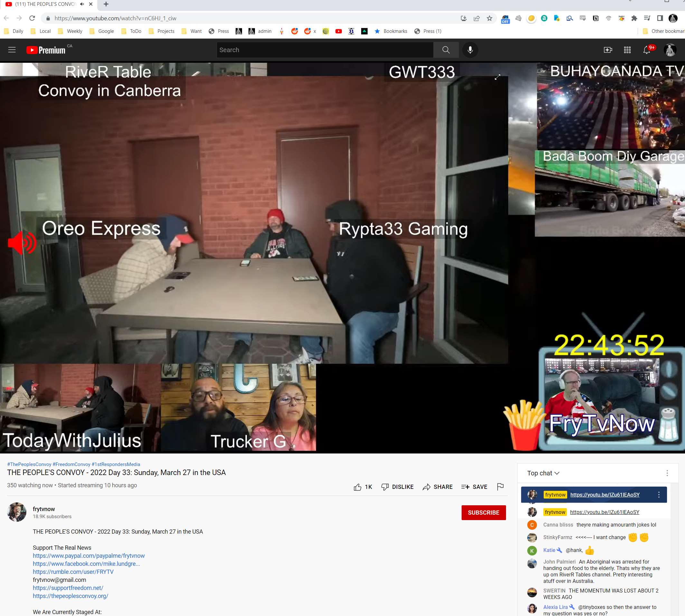Click the red SUBSCRIBE button
The height and width of the screenshot is (616, 685).
(483, 512)
